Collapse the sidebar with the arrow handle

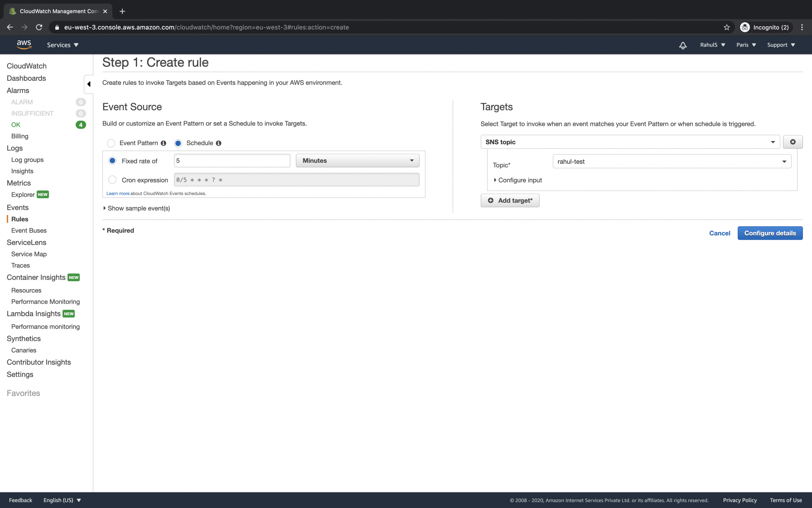click(89, 84)
